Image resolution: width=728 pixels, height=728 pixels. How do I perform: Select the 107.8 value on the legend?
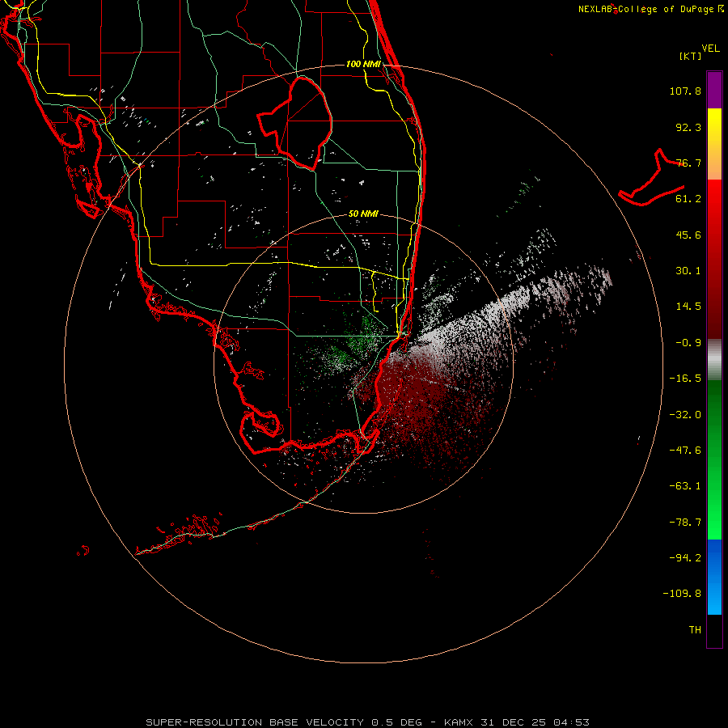coord(685,91)
